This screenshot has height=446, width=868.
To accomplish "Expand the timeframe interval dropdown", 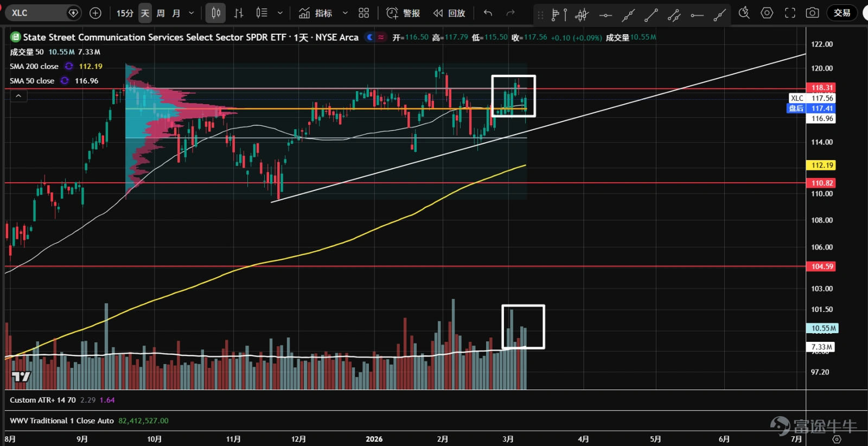I will pos(192,13).
